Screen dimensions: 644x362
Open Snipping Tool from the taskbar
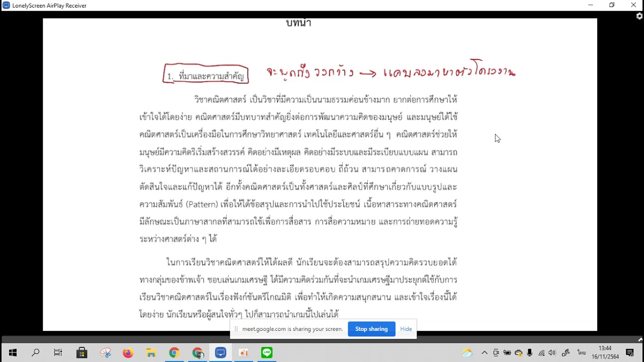105,353
